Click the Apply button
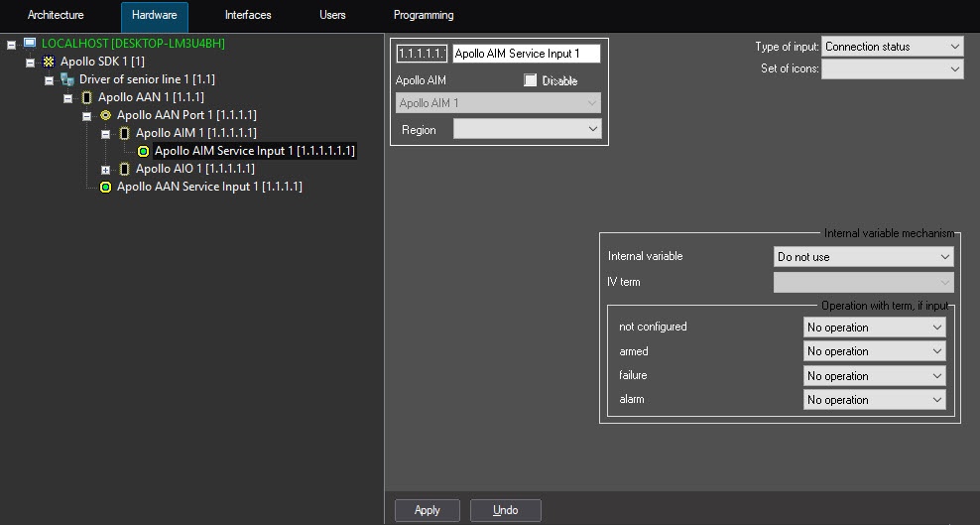 [427, 510]
